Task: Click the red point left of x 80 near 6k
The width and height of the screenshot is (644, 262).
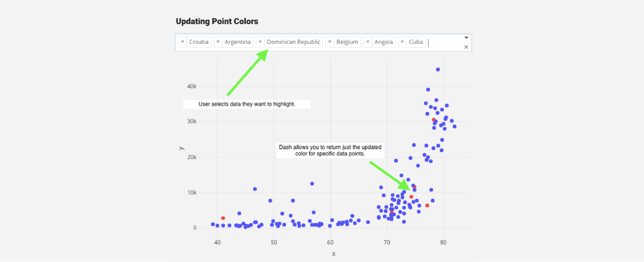Action: point(427,206)
